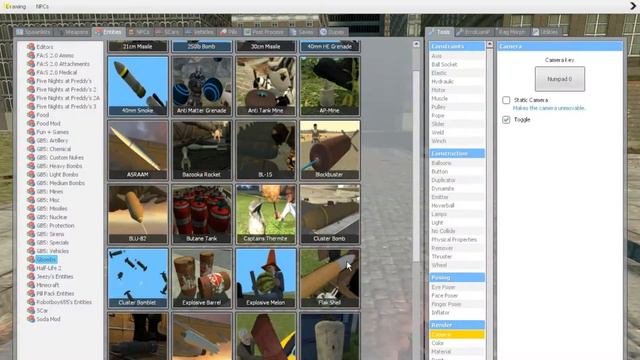
Task: Open the Entities tab
Action: pos(109,32)
